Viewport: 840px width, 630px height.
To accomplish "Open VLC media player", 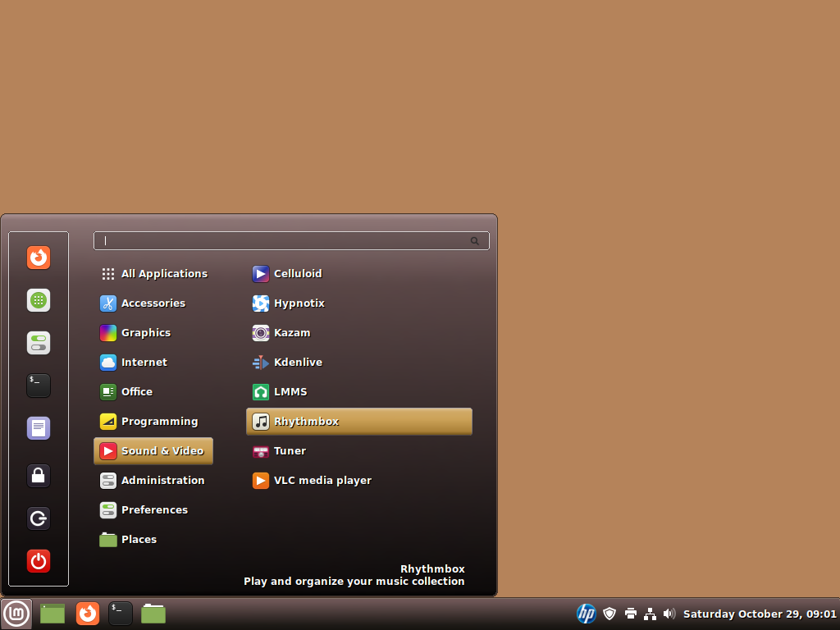I will click(x=359, y=481).
